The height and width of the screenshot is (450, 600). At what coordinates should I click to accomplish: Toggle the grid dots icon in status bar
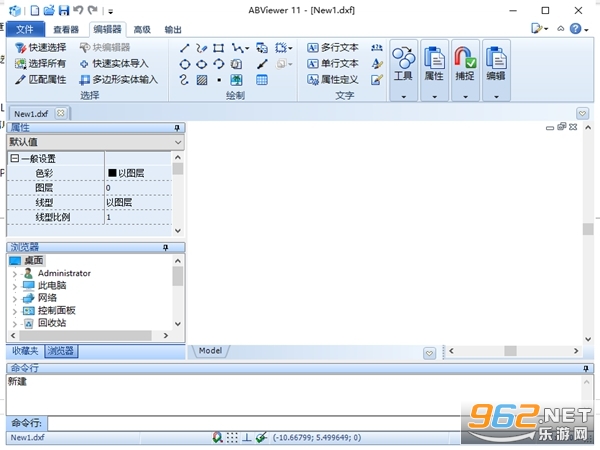pyautogui.click(x=232, y=437)
